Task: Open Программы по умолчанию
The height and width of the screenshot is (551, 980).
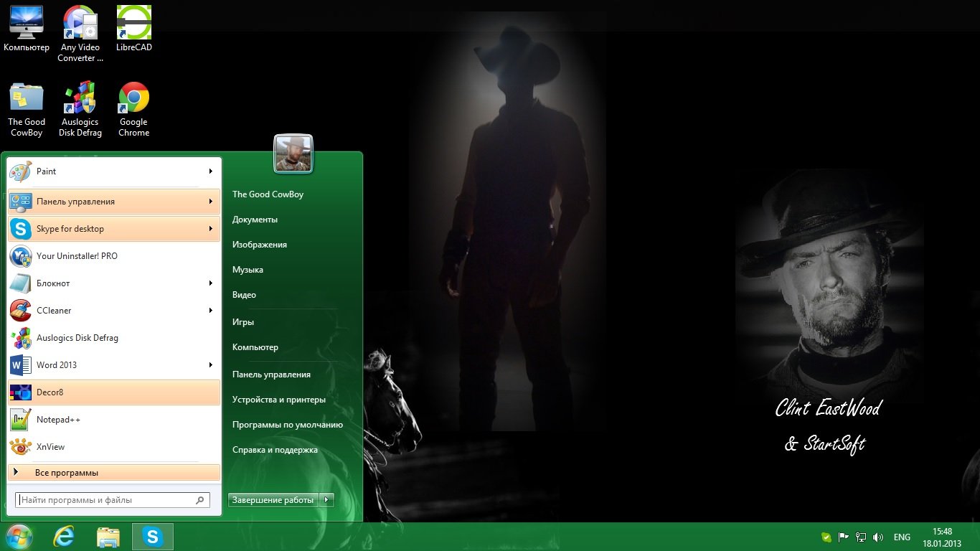Action: [288, 425]
